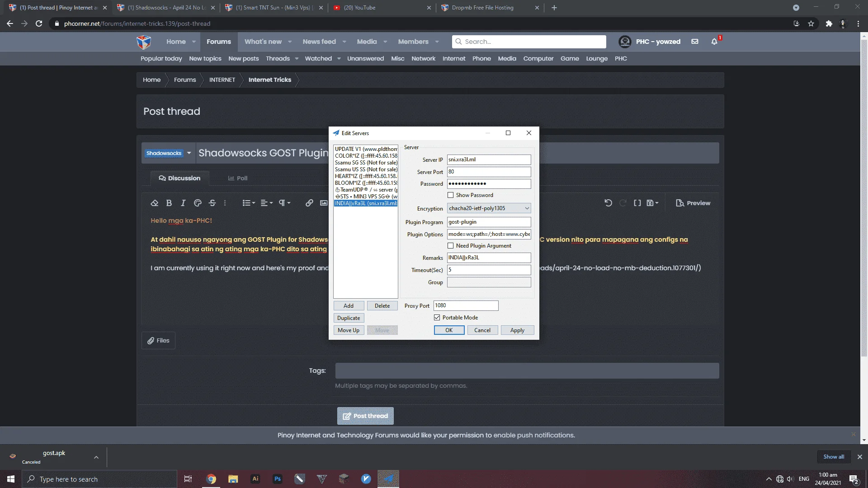Open the drafts save dropdown

coord(652,203)
